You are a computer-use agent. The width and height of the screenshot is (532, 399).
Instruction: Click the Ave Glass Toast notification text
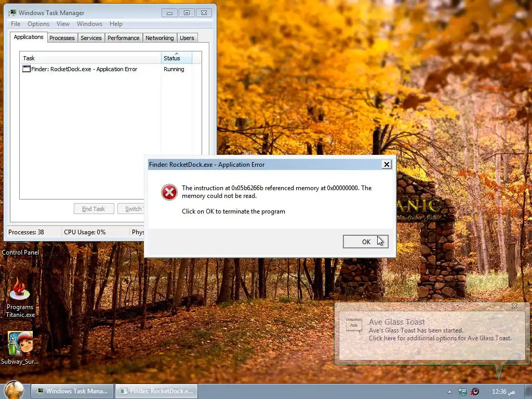[440, 330]
